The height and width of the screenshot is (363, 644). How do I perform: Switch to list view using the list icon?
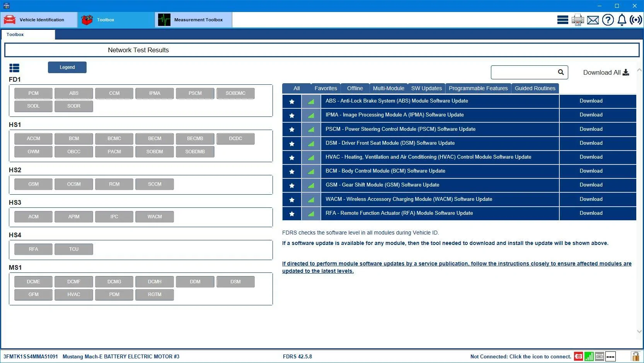(x=14, y=68)
